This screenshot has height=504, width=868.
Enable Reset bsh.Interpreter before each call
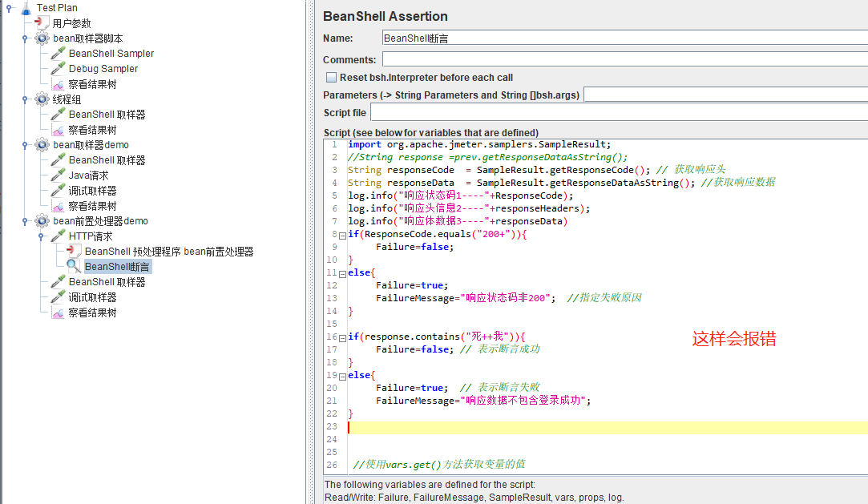(x=331, y=77)
